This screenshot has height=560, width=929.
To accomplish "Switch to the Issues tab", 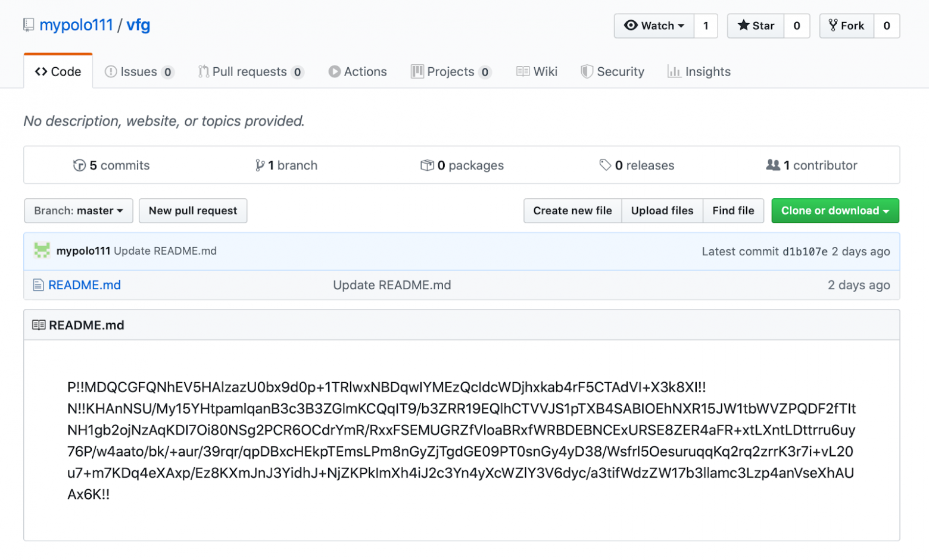I will pyautogui.click(x=139, y=71).
